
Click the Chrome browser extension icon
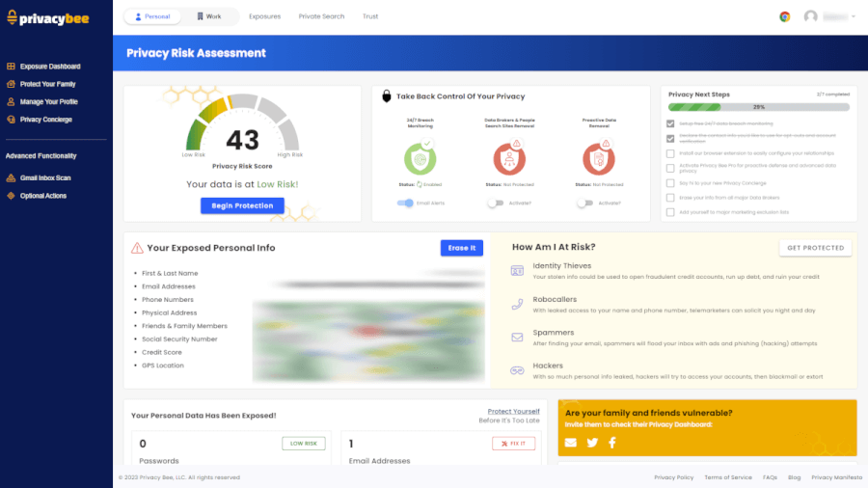pyautogui.click(x=784, y=16)
